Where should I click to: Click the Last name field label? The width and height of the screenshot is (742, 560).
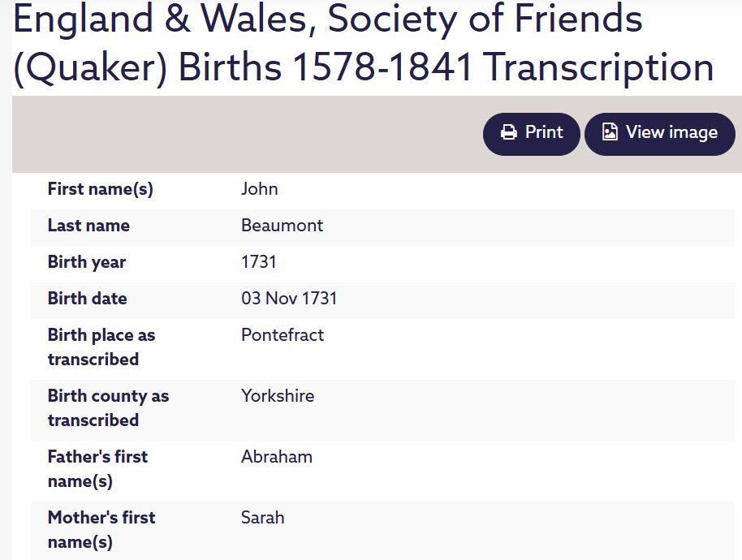88,226
